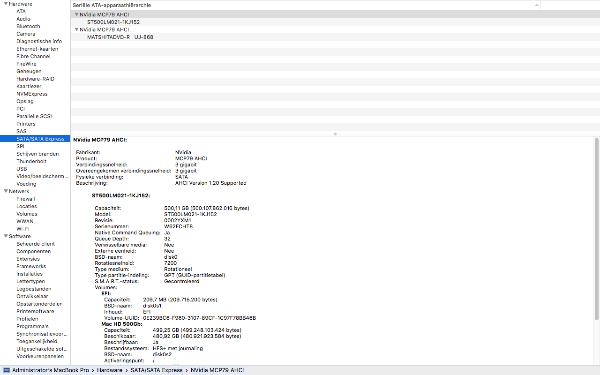Image resolution: width=600 pixels, height=375 pixels.
Task: Click Hardware in the path bar
Action: (109, 370)
